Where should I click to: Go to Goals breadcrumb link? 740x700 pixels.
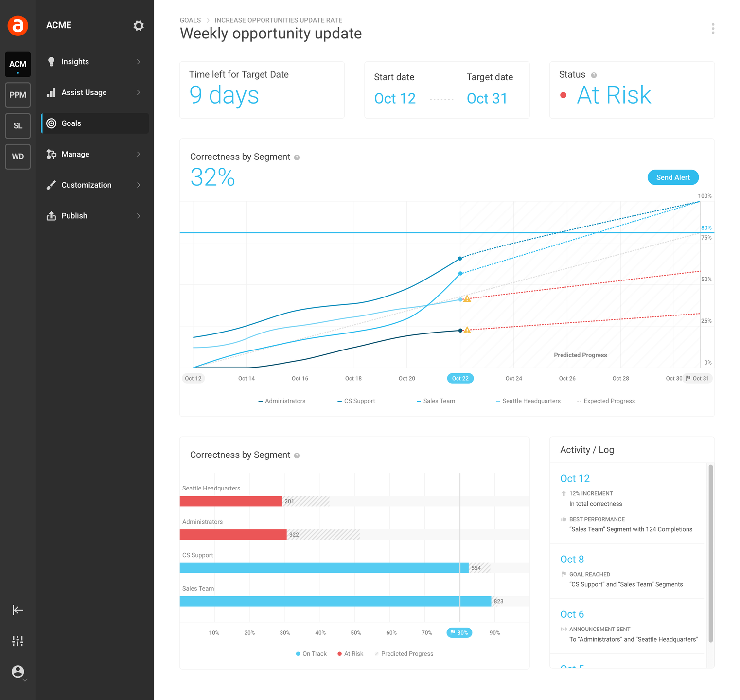click(190, 20)
